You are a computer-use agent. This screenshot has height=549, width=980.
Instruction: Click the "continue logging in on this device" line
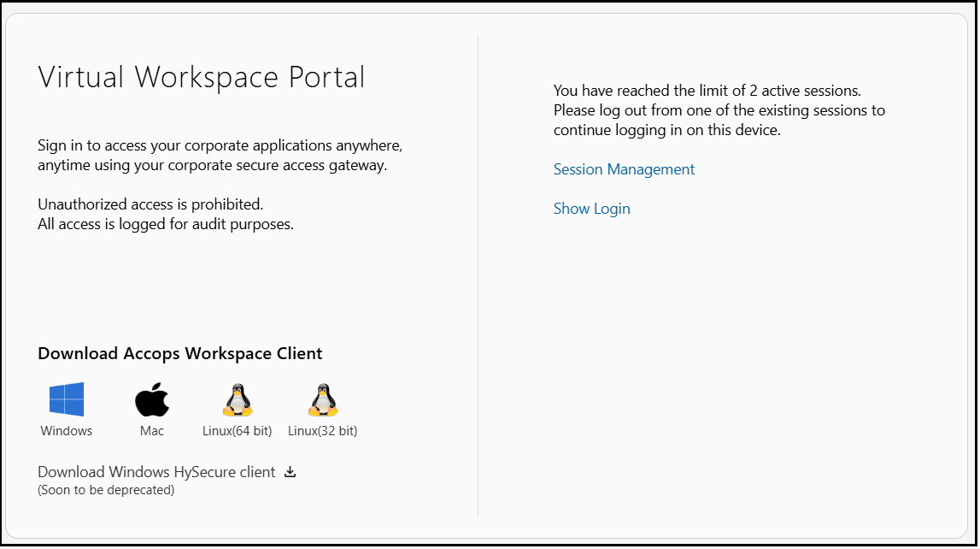[667, 130]
